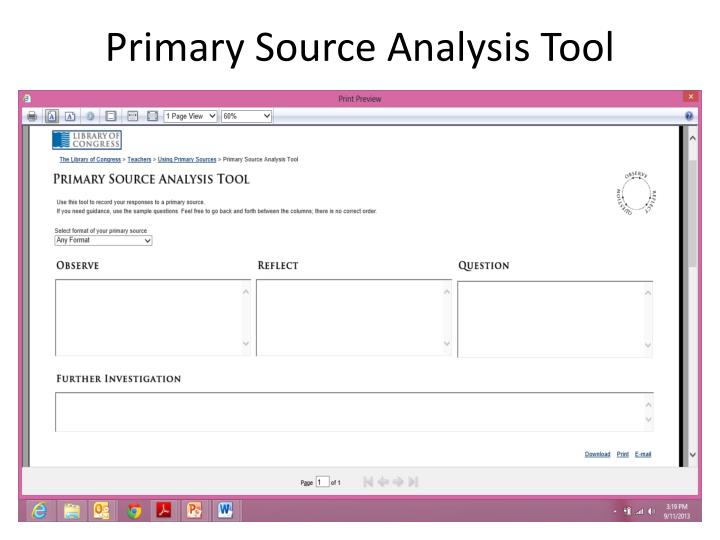Open Outlook from the taskbar

click(102, 510)
